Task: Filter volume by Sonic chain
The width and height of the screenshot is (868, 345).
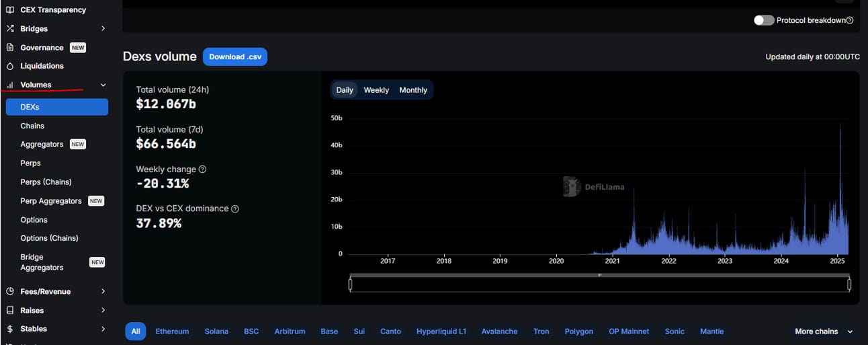Action: coord(675,332)
